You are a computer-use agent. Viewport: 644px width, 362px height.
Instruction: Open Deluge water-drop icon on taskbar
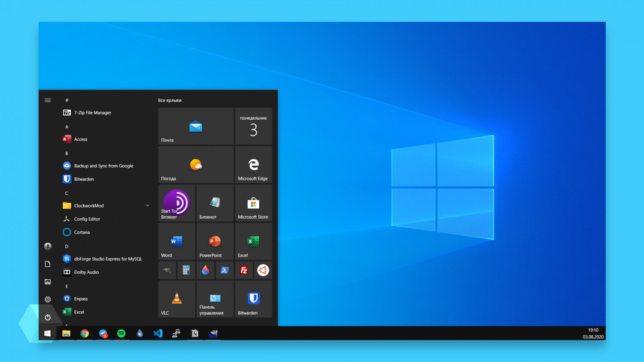pyautogui.click(x=140, y=333)
